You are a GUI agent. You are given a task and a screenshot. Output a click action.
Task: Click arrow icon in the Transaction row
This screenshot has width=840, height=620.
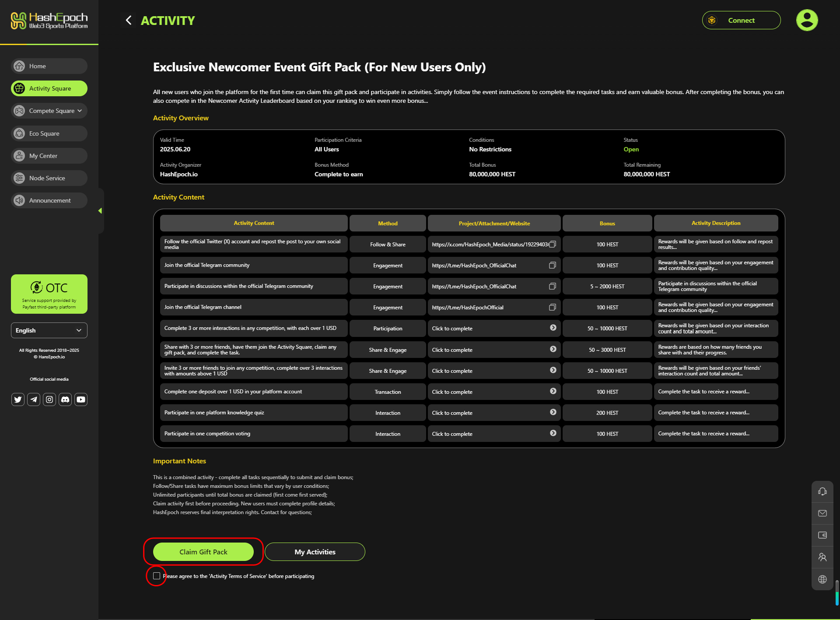[553, 391]
